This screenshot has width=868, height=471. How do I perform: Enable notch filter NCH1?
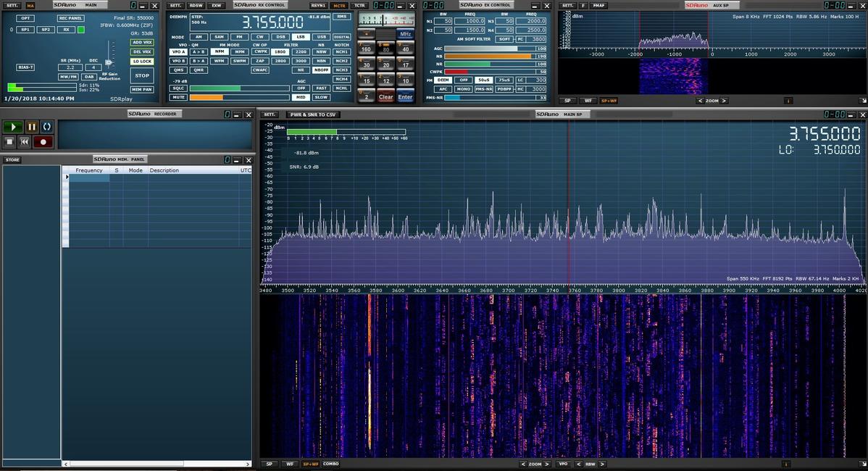341,52
